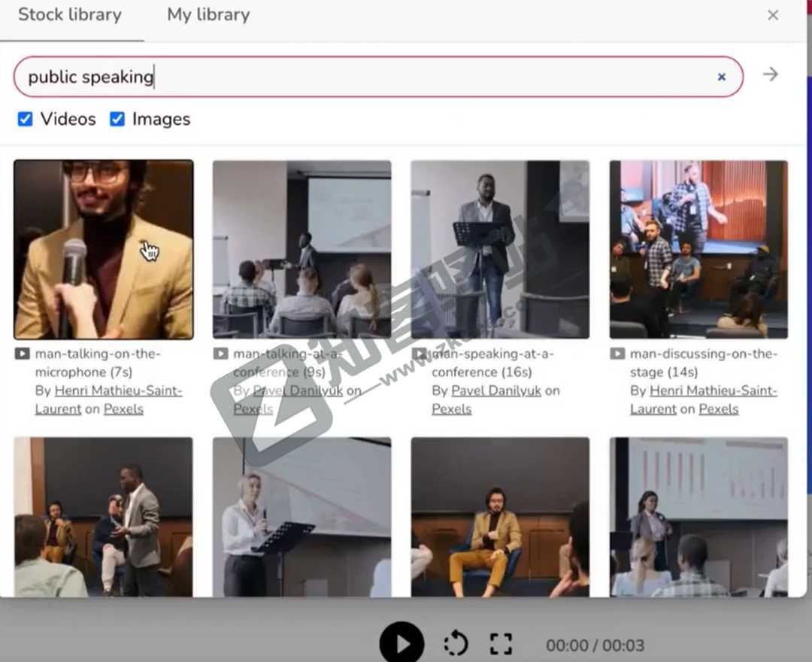The width and height of the screenshot is (812, 662).
Task: Switch to the My library tab
Action: pyautogui.click(x=208, y=15)
